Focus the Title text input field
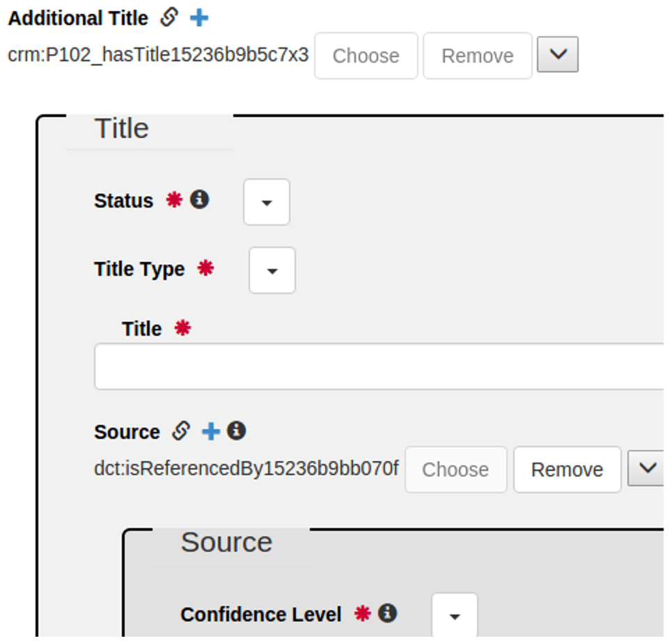Viewport: 672px width, 643px height. click(x=380, y=366)
